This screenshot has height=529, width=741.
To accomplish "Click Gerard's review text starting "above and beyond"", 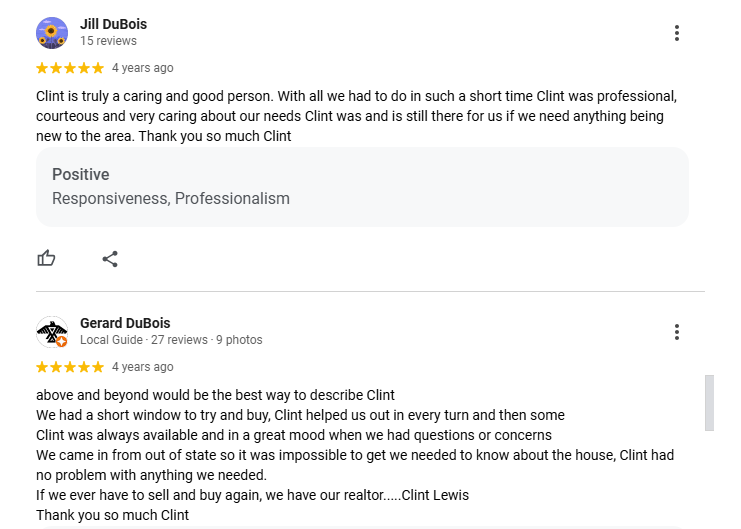I will (x=215, y=395).
